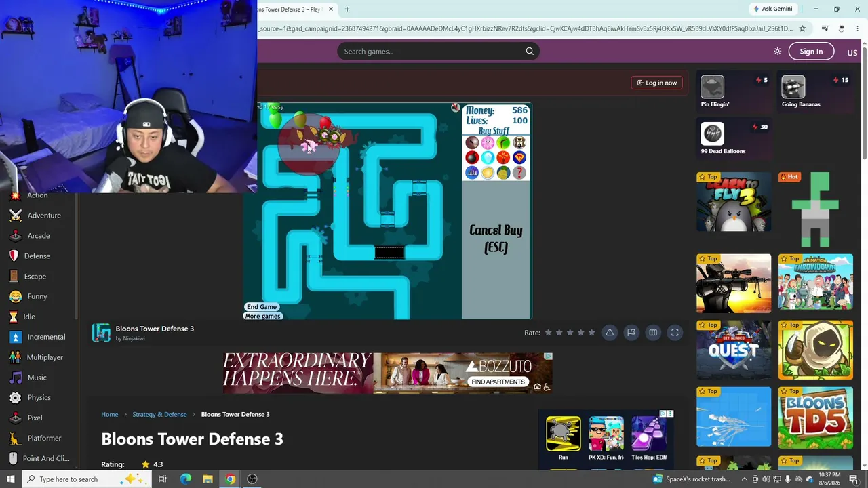Select the Boomerang tower icon

click(x=503, y=142)
